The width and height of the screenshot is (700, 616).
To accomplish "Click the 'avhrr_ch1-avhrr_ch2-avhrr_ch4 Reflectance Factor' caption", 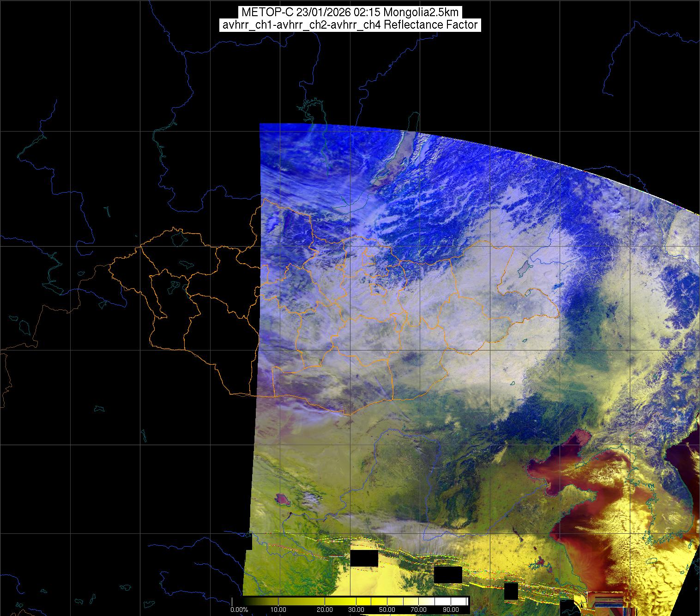I will pyautogui.click(x=350, y=25).
